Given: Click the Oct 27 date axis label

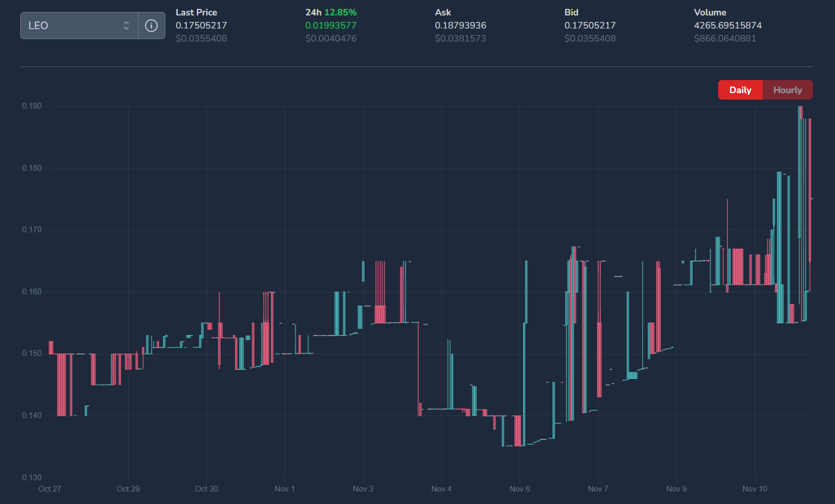Looking at the screenshot, I should [50, 489].
